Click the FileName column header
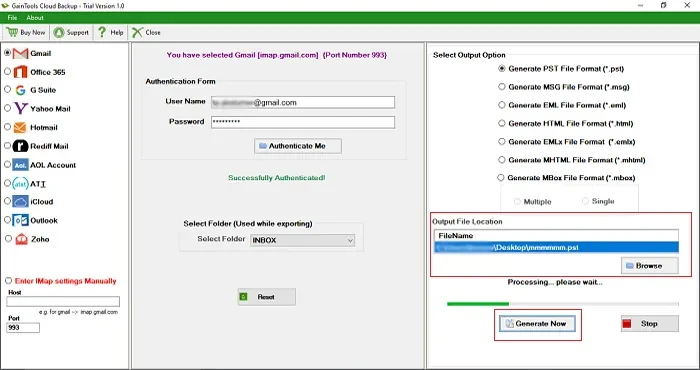Viewport: 700px width, 370px height. [x=556, y=236]
